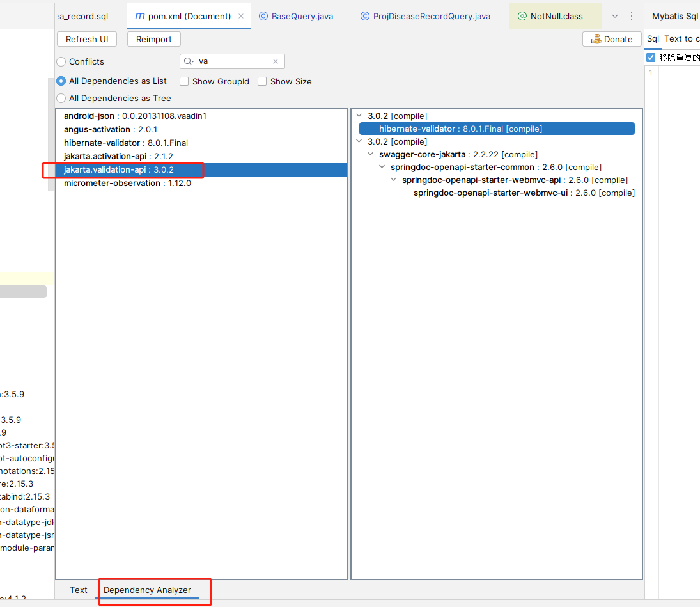Click the BaseQuery.java class icon
The height and width of the screenshot is (607, 700).
[263, 16]
